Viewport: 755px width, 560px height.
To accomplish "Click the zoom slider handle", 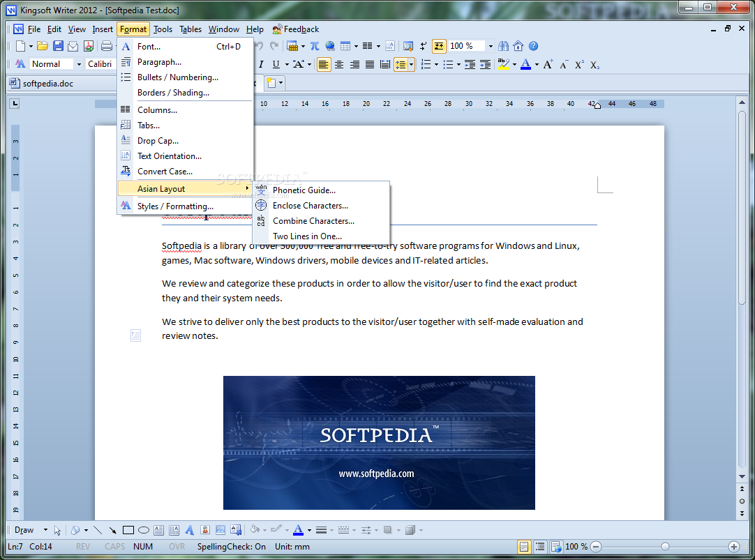I will pyautogui.click(x=665, y=547).
